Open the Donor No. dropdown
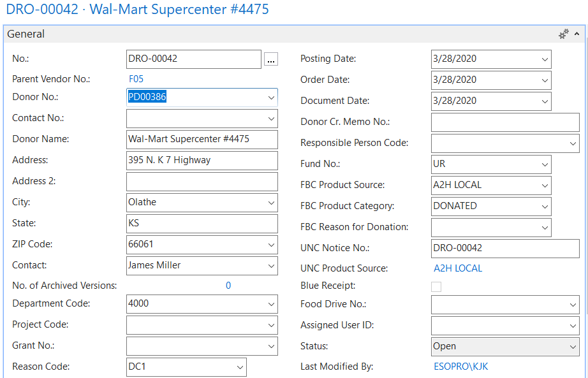 point(271,98)
